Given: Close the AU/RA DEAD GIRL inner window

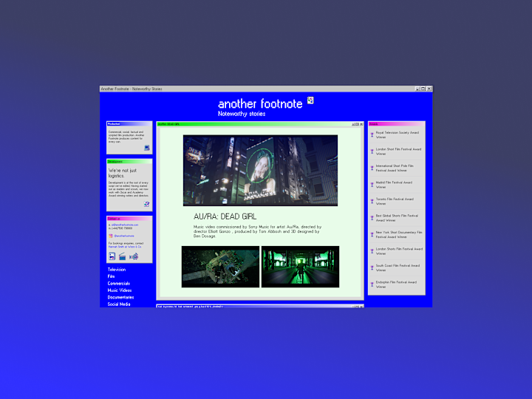Looking at the screenshot, I should [x=361, y=124].
